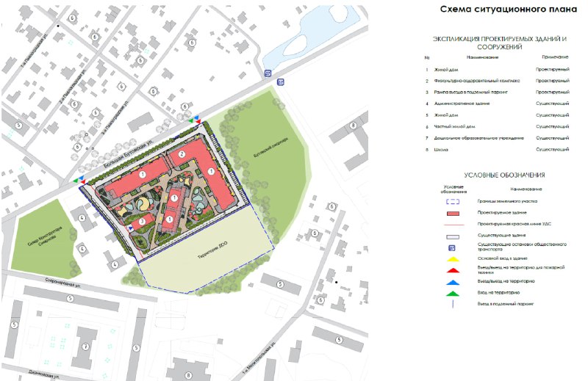Click the blue triangle at the northern site corner
This screenshot has height=381, width=588.
196,117
